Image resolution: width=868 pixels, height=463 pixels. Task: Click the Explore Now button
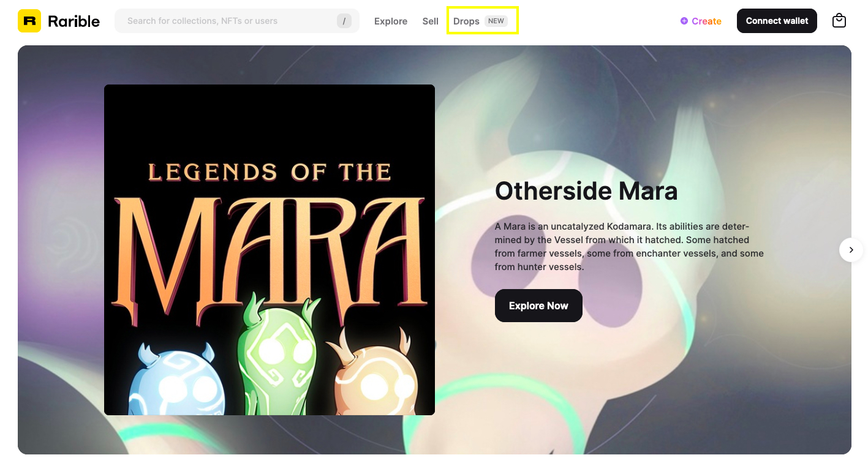[x=538, y=306]
